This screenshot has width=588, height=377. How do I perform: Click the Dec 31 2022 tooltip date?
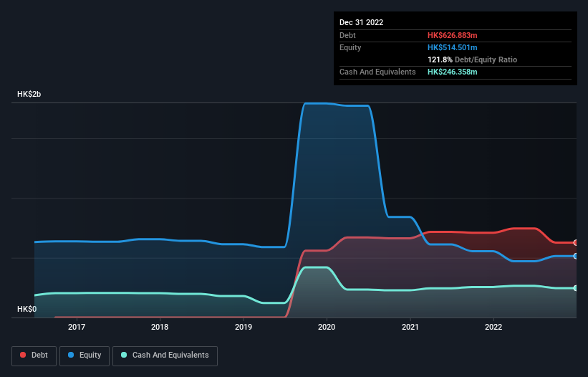click(x=361, y=22)
